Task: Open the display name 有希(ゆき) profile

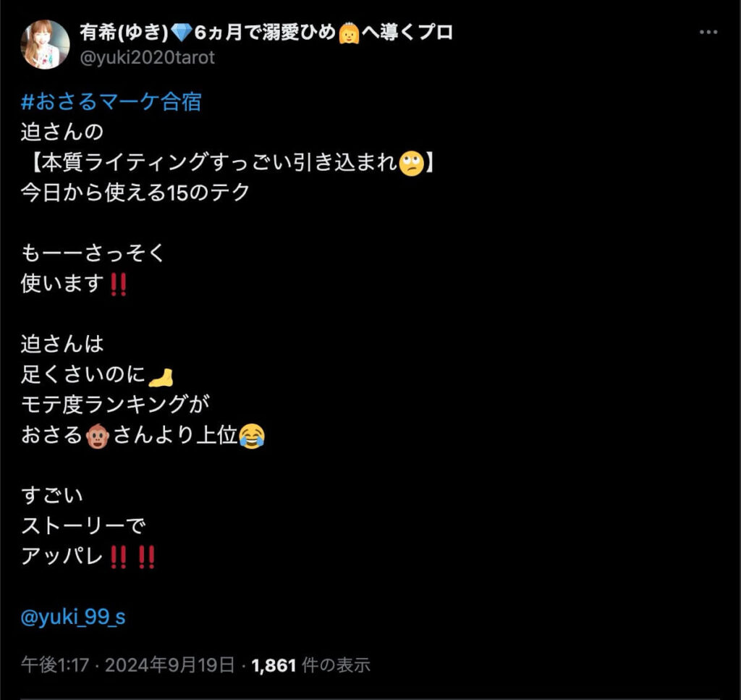Action: tap(124, 32)
